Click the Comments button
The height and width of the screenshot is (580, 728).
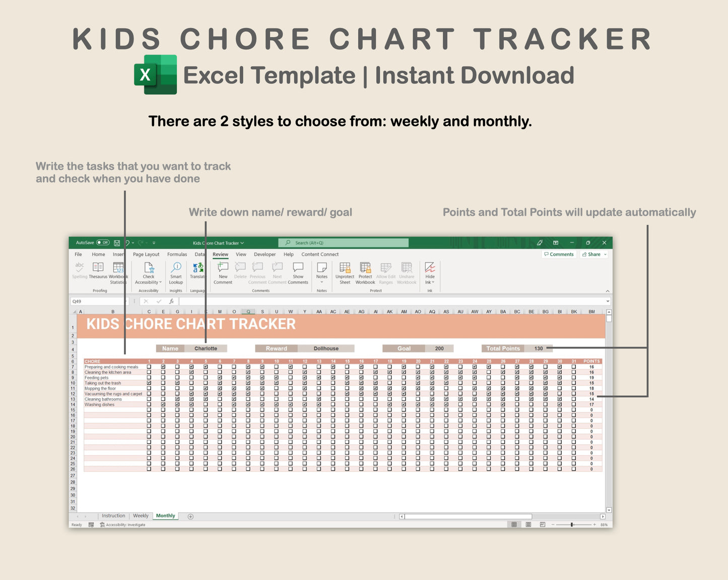click(x=559, y=254)
